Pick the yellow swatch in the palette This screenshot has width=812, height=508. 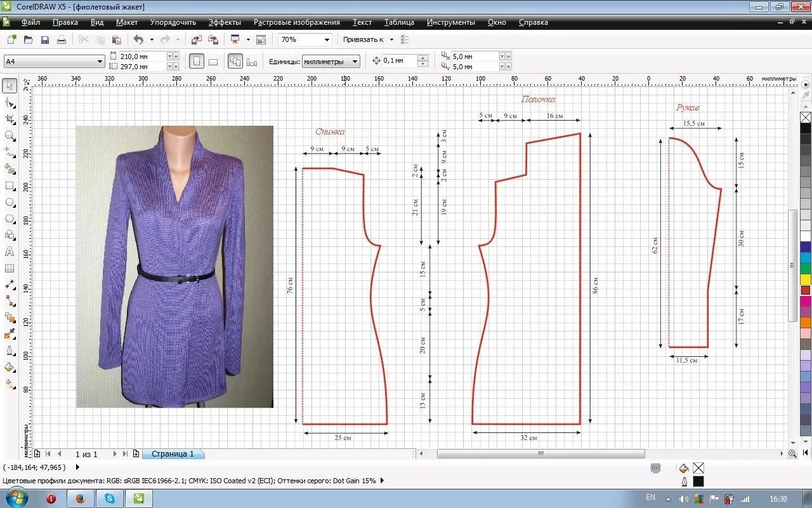(806, 279)
